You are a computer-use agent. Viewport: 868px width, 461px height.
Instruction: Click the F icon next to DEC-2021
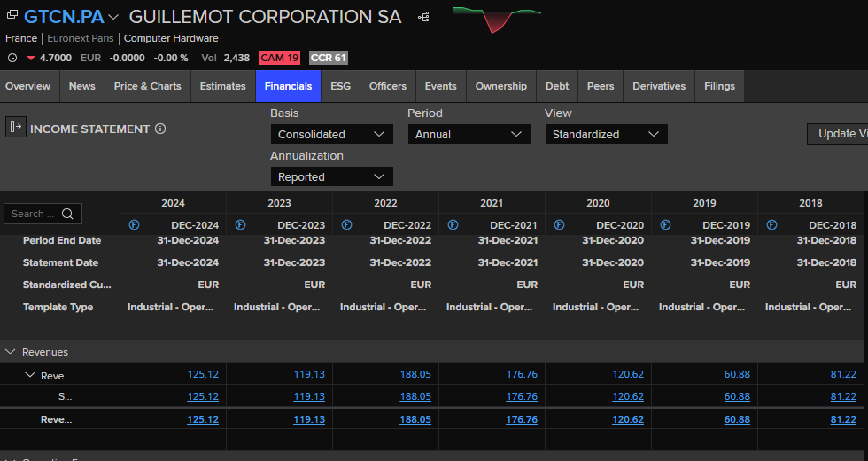(453, 225)
